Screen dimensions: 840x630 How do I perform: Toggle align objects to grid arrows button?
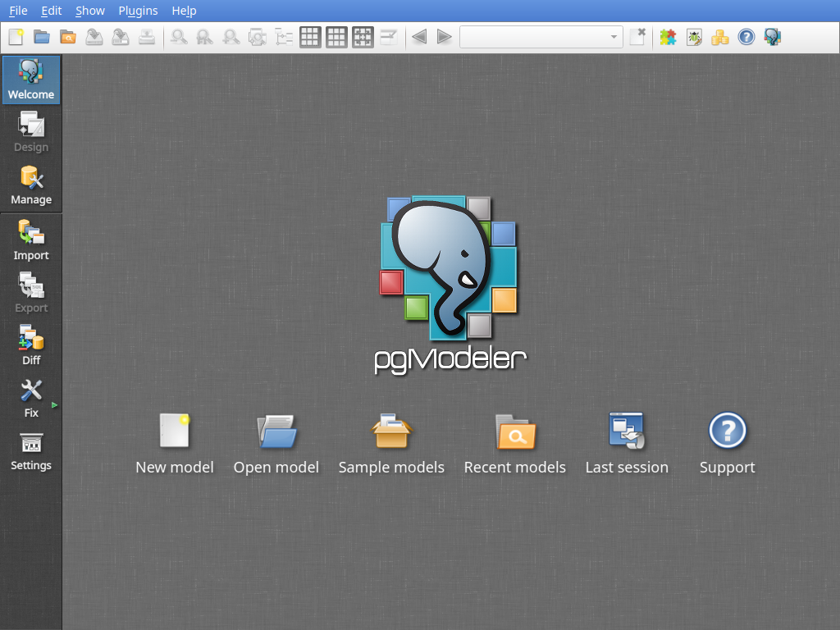363,37
